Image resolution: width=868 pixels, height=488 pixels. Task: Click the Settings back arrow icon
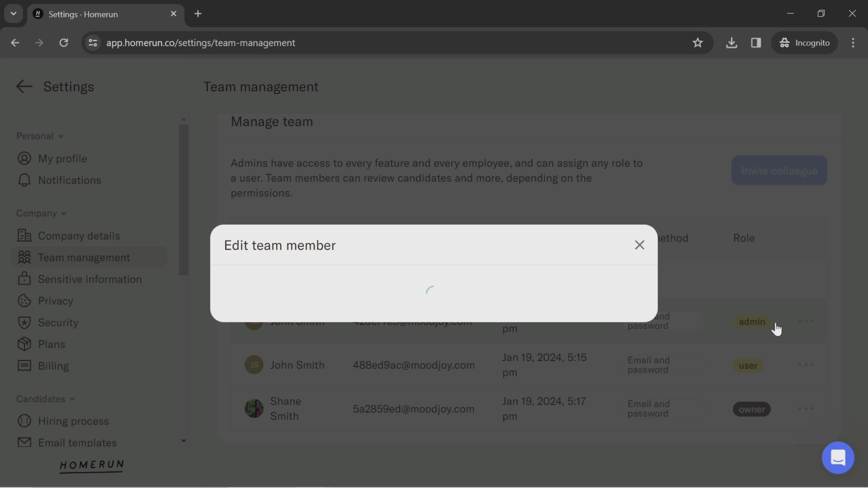click(x=24, y=86)
